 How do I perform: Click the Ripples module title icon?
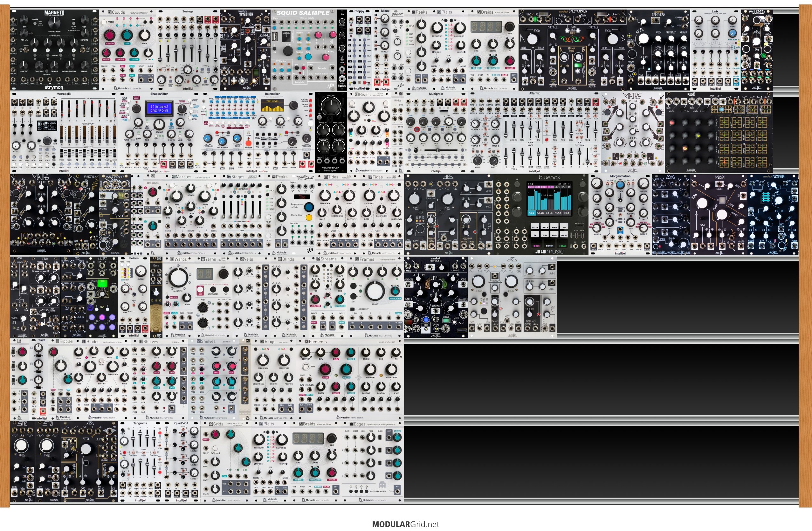coord(57,341)
